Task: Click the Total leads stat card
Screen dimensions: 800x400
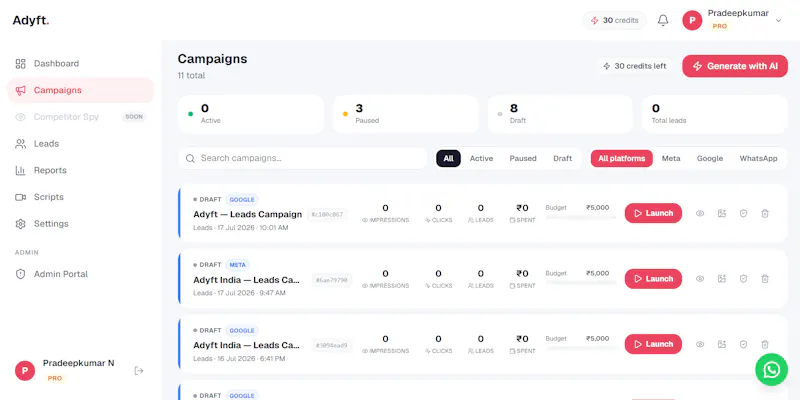Action: click(x=714, y=114)
